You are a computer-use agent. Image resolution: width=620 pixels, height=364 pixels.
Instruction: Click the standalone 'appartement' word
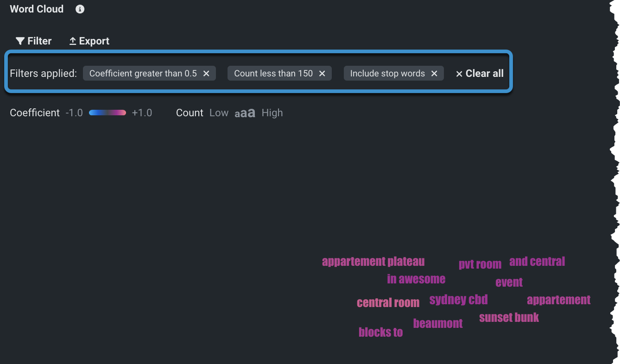coord(558,300)
